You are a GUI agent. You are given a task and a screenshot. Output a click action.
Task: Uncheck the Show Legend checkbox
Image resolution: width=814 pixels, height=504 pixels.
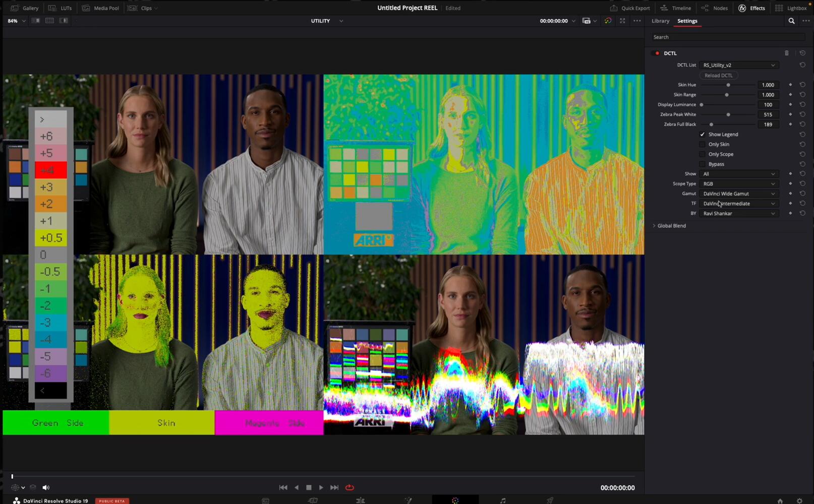coord(702,135)
